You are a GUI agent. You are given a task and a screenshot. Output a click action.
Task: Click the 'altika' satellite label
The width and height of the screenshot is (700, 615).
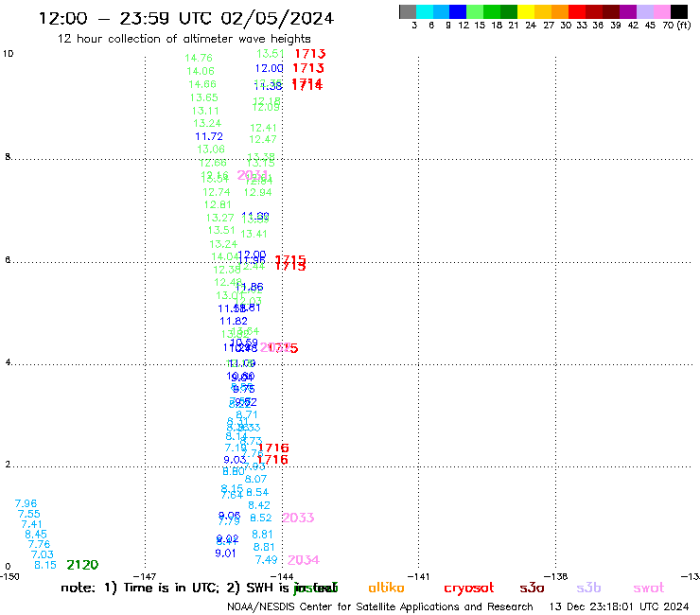point(386,588)
